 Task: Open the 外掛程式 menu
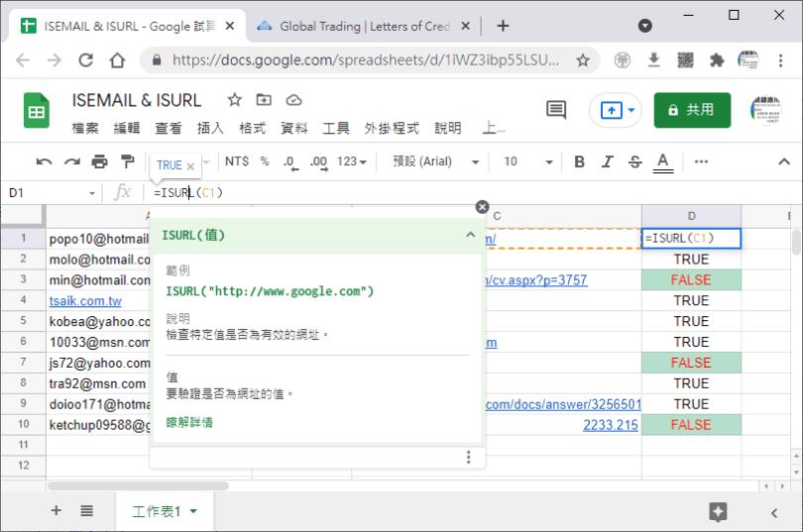pos(392,128)
